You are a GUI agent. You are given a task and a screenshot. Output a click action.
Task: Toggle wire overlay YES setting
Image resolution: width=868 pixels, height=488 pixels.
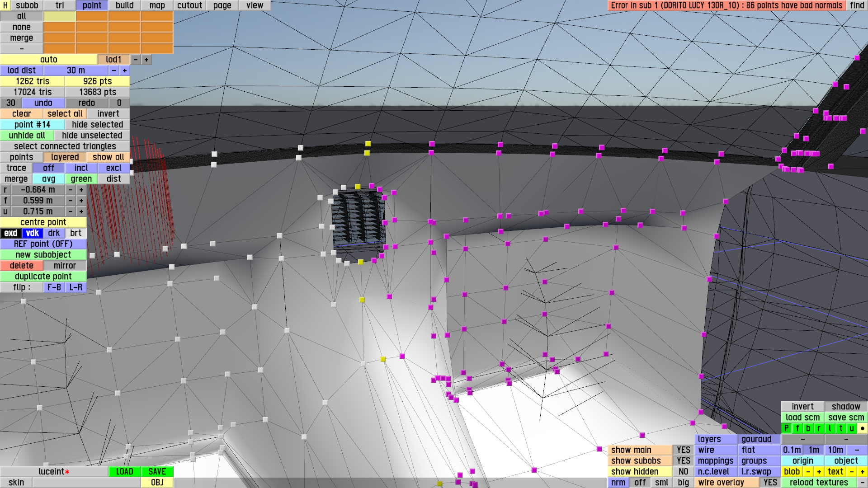tap(770, 483)
